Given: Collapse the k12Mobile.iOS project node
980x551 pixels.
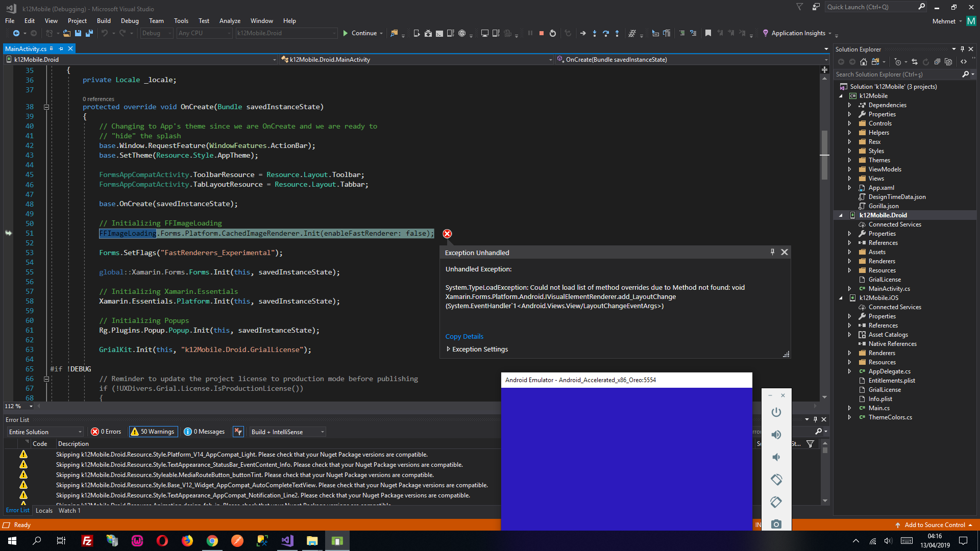Looking at the screenshot, I should (841, 298).
